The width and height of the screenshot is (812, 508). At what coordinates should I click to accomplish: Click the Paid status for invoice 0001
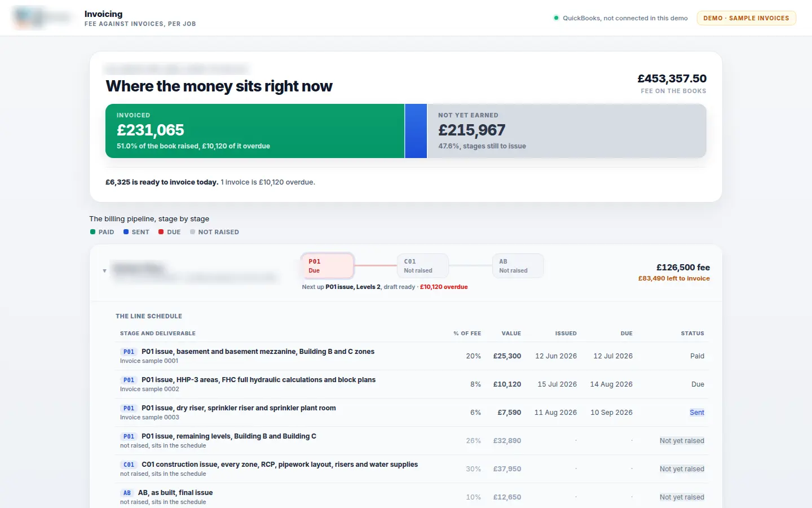(x=697, y=356)
